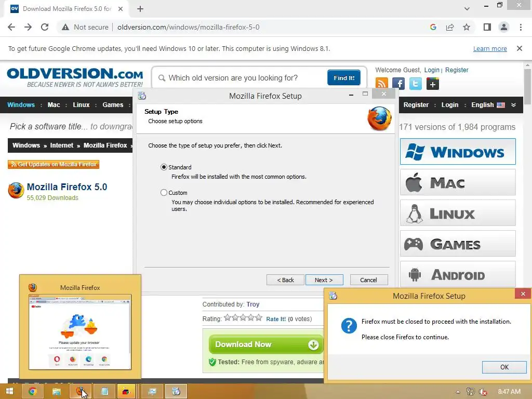
Task: Open the Twitter icon in header
Action: (x=415, y=84)
